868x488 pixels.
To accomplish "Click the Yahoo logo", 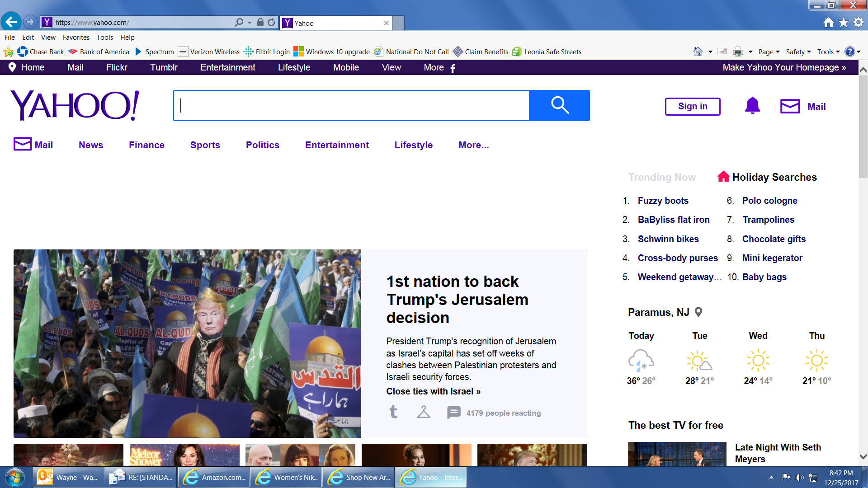I will pyautogui.click(x=75, y=105).
